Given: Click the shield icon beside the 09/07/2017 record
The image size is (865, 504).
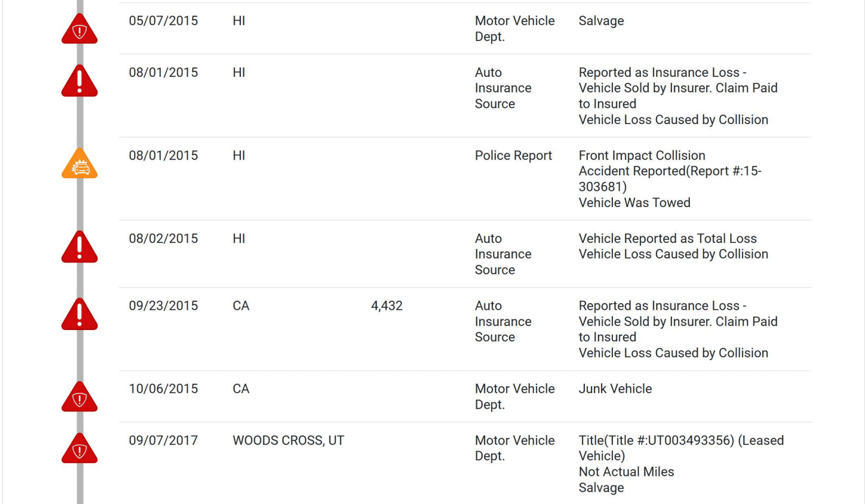Looking at the screenshot, I should (x=79, y=450).
